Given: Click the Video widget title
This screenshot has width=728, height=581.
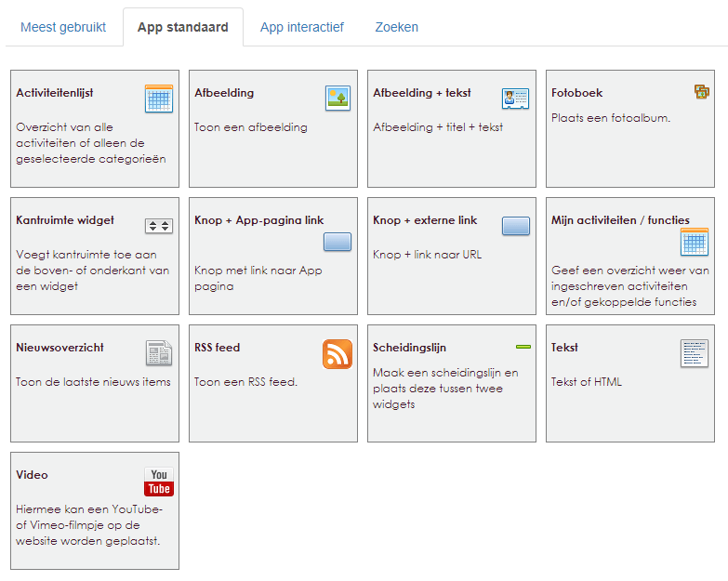Looking at the screenshot, I should (x=32, y=475).
